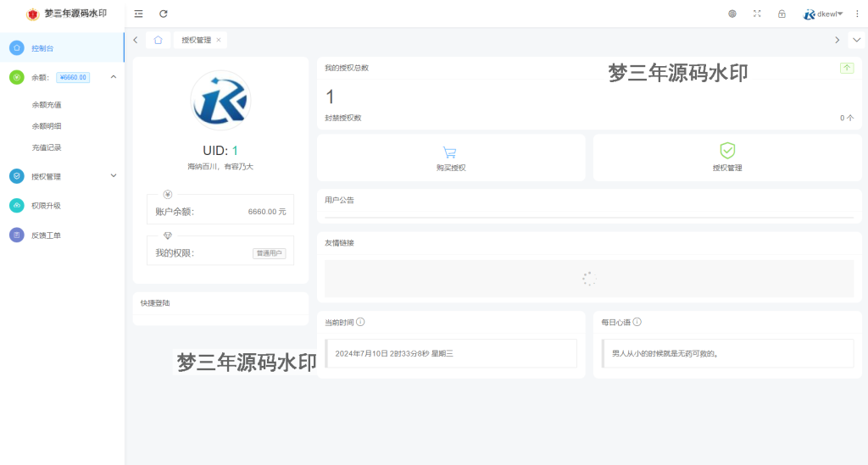
Task: Open 余额明细 in sidebar
Action: [x=47, y=126]
